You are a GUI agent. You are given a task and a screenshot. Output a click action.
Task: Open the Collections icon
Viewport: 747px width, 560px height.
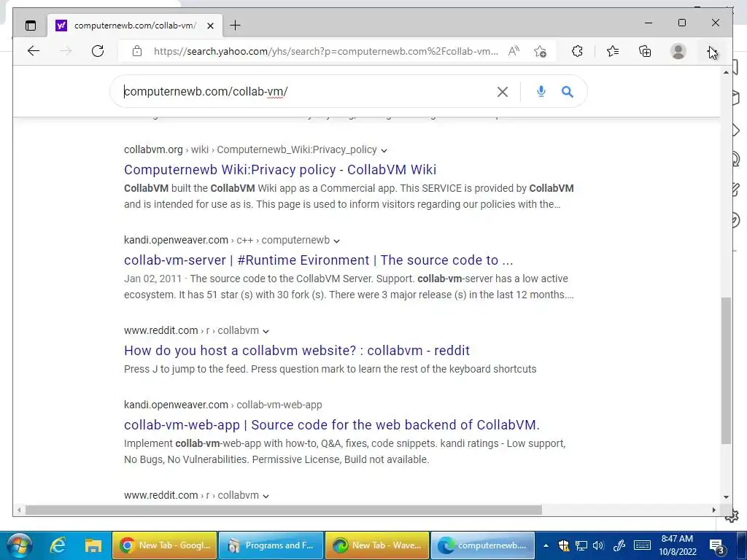point(645,51)
